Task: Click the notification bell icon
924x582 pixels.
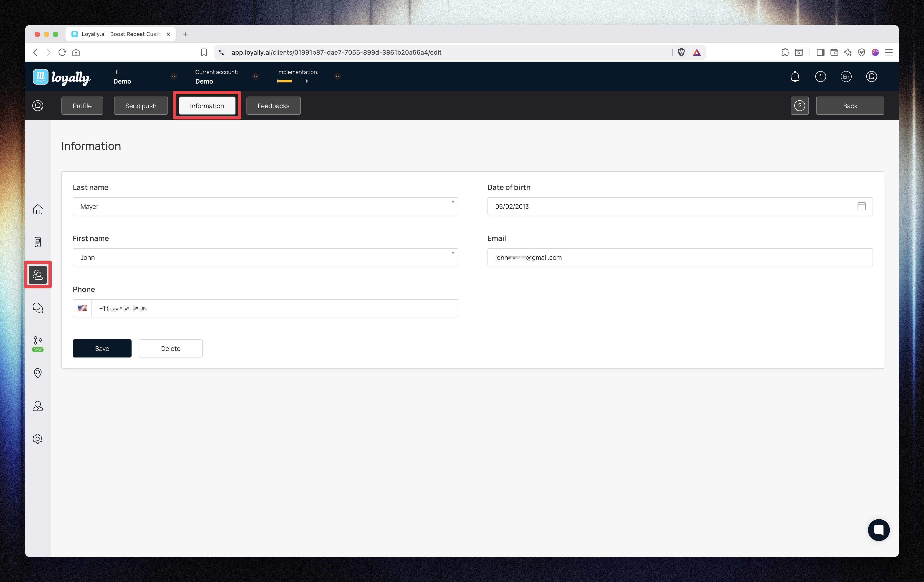Action: tap(795, 77)
